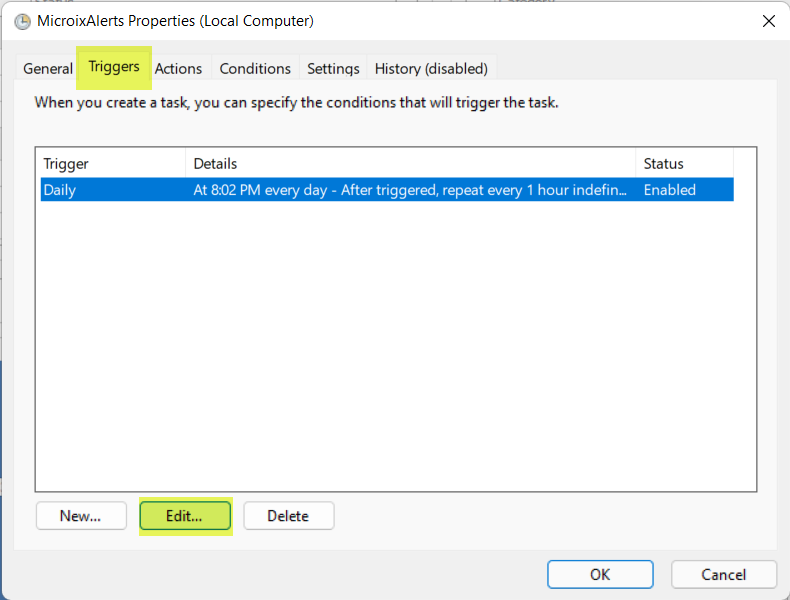Click the Status column header
Image resolution: width=790 pixels, height=600 pixels.
(x=684, y=164)
